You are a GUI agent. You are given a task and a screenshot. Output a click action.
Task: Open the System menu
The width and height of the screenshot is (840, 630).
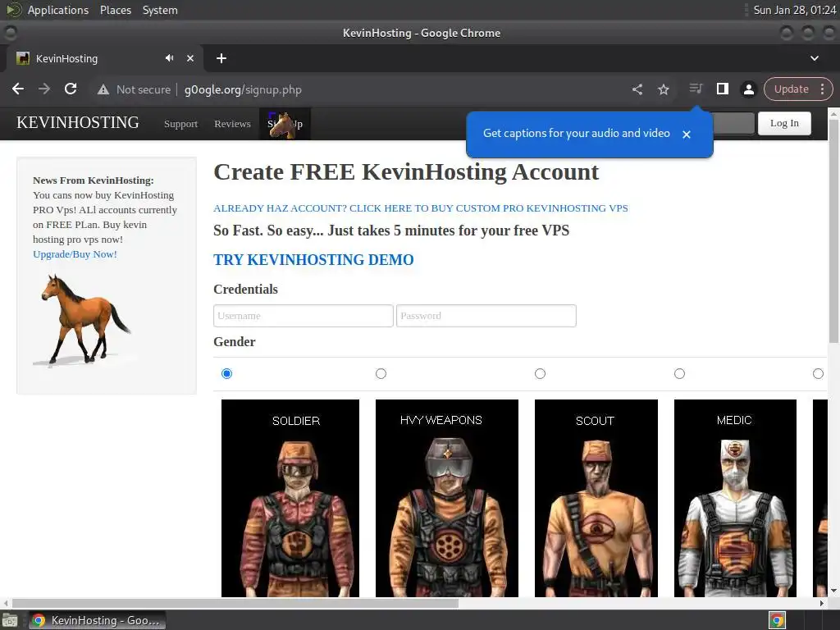click(x=160, y=10)
